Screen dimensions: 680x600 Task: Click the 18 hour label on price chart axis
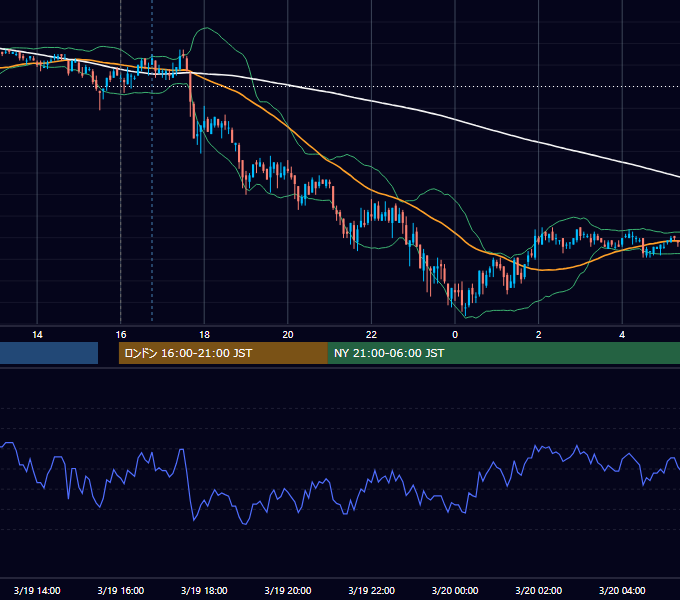tap(204, 335)
